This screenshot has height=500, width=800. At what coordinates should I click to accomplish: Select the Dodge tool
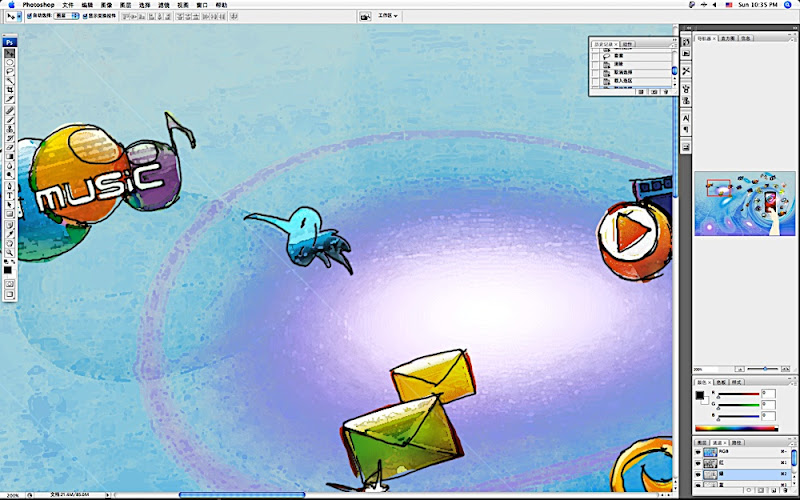click(x=10, y=175)
